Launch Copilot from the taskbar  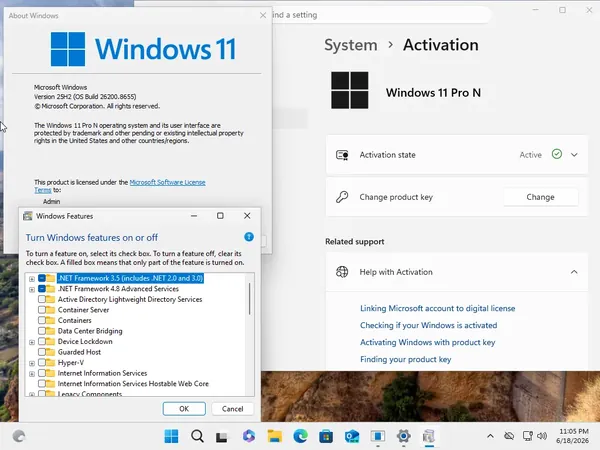click(x=249, y=436)
